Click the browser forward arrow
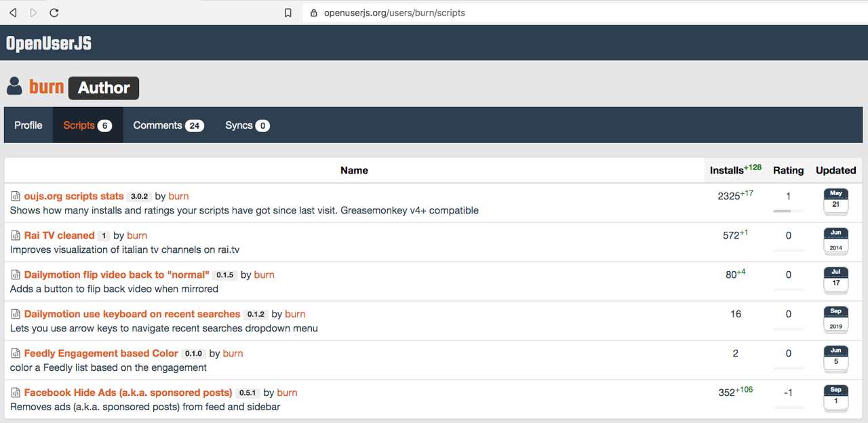The image size is (868, 423). (34, 12)
